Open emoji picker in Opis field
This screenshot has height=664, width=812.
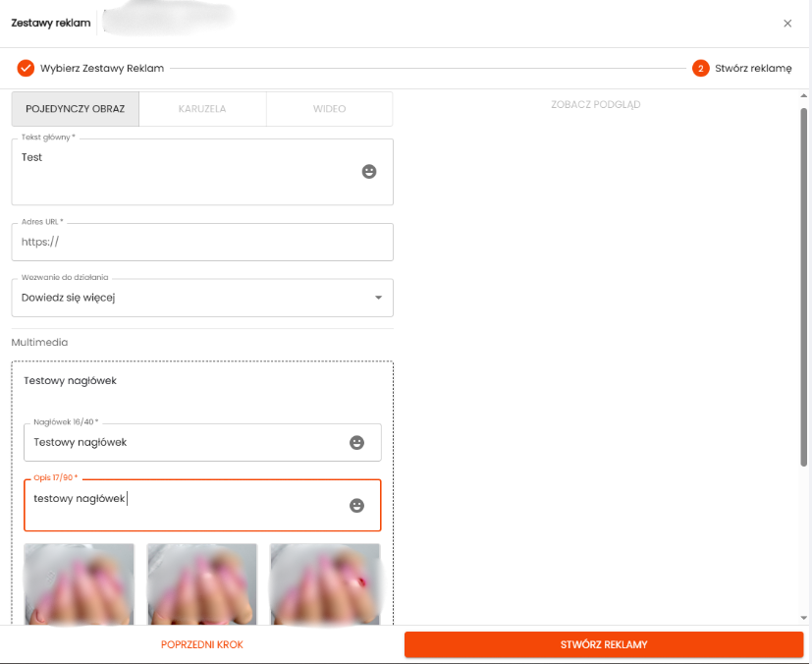coord(357,505)
